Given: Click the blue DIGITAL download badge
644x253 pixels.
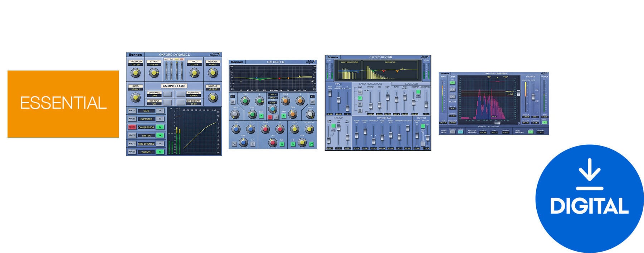Looking at the screenshot, I should pyautogui.click(x=589, y=198).
